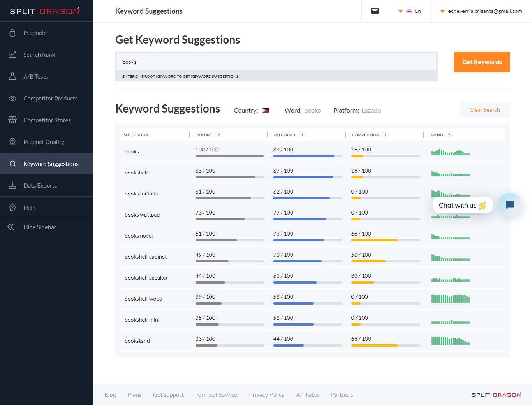Click the Split Dragon logo in footer
Viewport: 532px width, 405px height.
[497, 395]
